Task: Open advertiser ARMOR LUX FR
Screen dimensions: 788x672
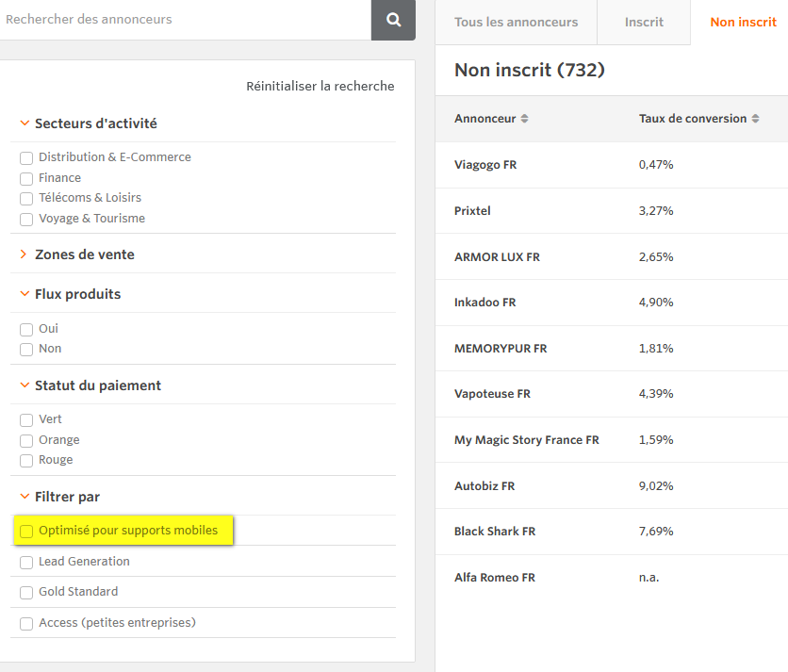Action: click(x=497, y=257)
